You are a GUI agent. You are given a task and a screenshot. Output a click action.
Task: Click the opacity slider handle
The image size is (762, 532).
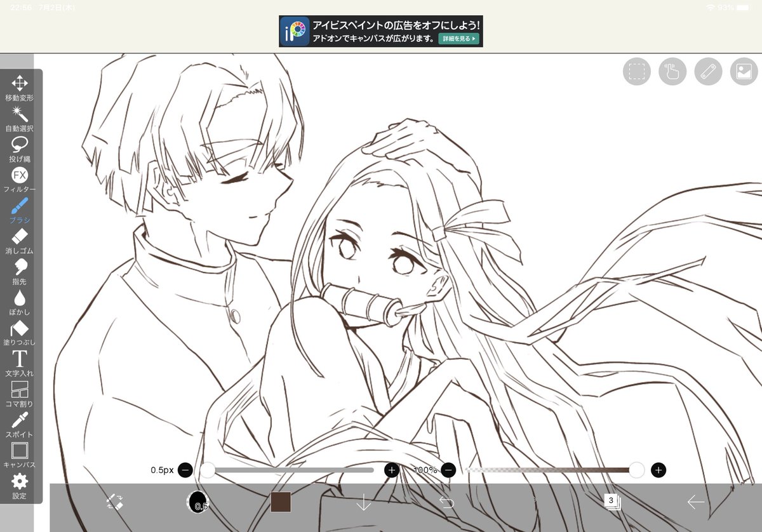[x=637, y=470]
